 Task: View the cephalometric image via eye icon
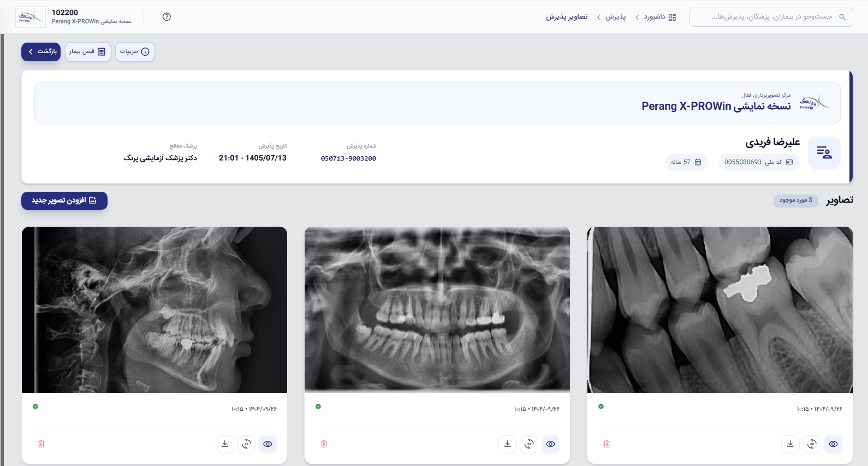[267, 444]
